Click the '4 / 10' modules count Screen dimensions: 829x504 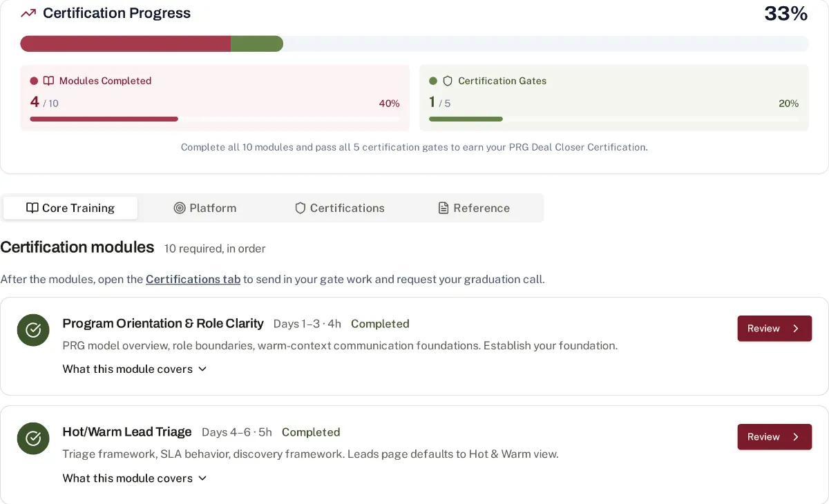pyautogui.click(x=44, y=102)
